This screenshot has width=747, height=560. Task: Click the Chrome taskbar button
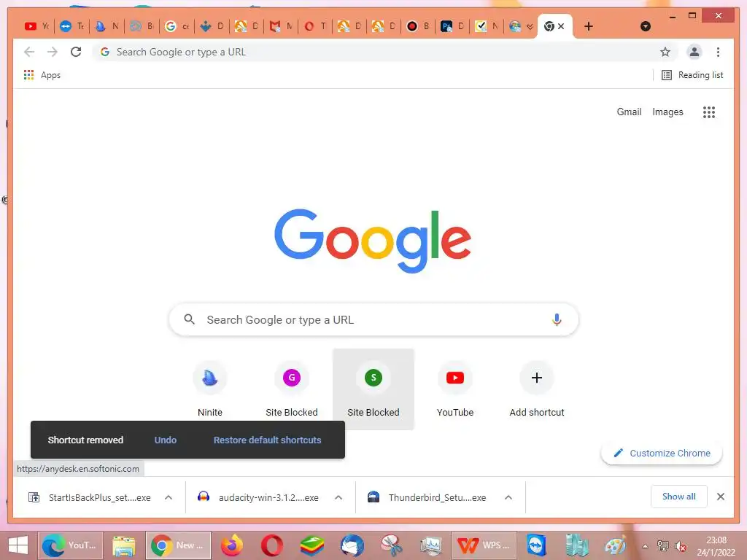(x=178, y=545)
